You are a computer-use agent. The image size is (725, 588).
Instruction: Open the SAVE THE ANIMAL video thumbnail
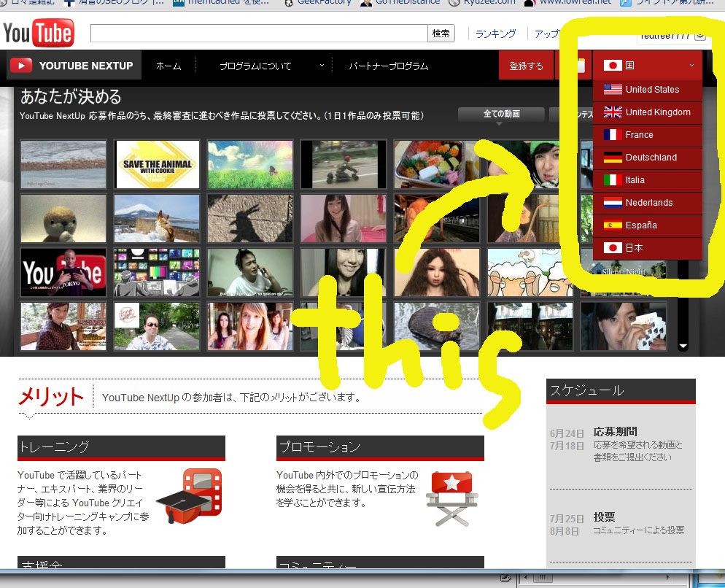(x=158, y=164)
